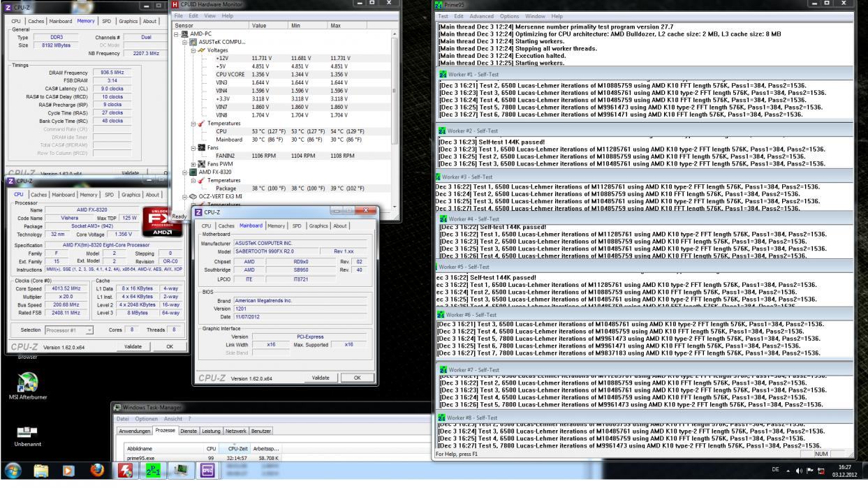Click the CPUID Hardware Monitor title icon
Image resolution: width=868 pixels, height=488 pixels.
pos(175,4)
